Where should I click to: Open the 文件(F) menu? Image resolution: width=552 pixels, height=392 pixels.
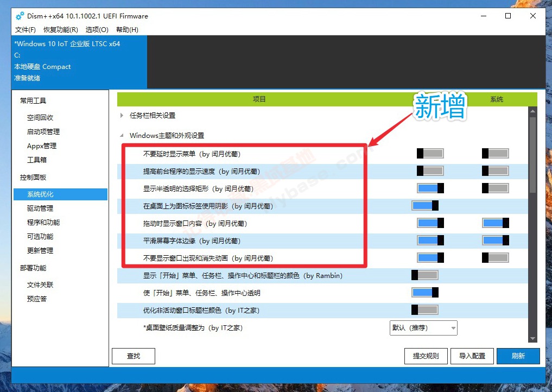click(x=26, y=29)
